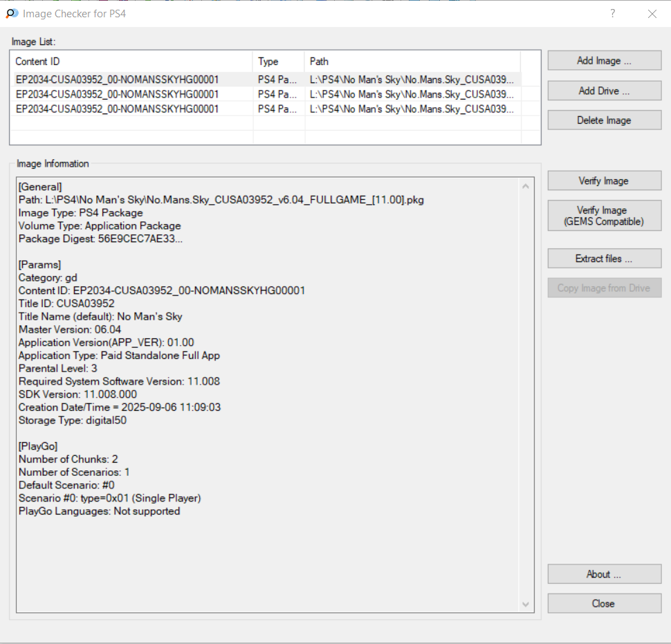
Task: Click the Image Type: PS4 Package line
Action: coord(81,213)
